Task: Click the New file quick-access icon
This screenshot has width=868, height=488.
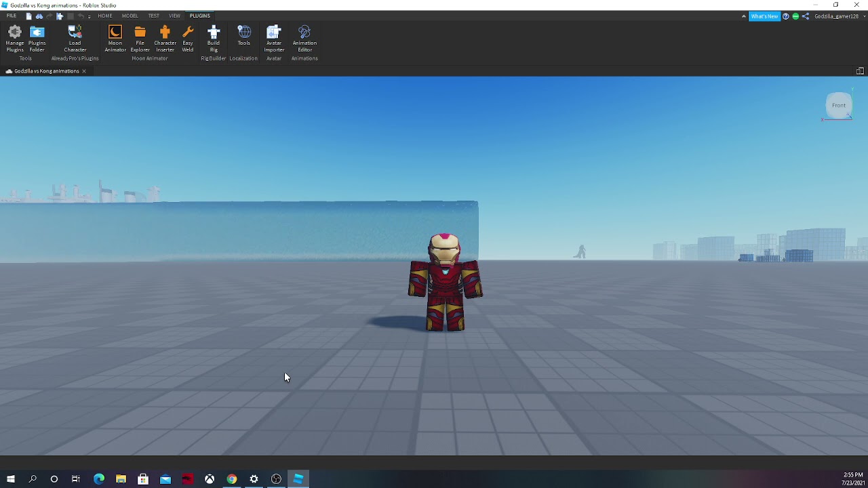Action: click(29, 16)
